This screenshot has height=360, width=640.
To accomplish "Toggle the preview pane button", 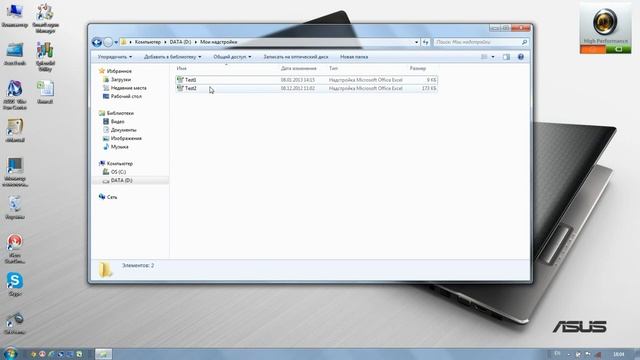I will point(506,57).
